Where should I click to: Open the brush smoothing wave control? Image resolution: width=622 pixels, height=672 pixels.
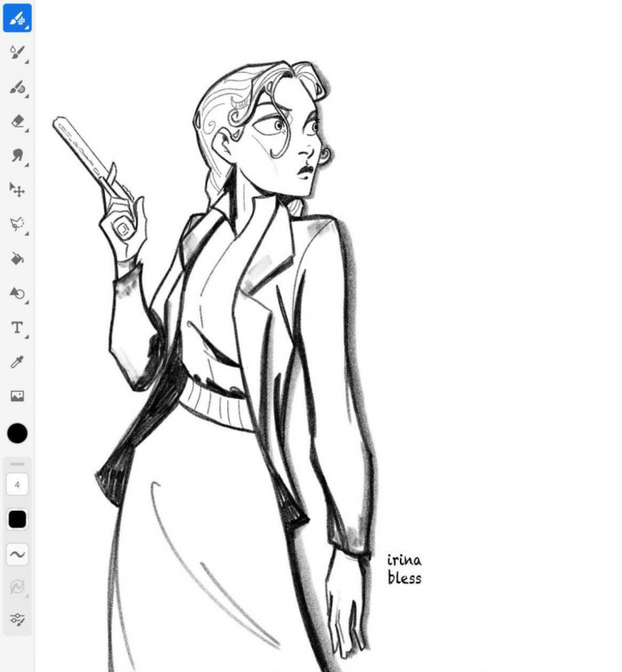[17, 554]
